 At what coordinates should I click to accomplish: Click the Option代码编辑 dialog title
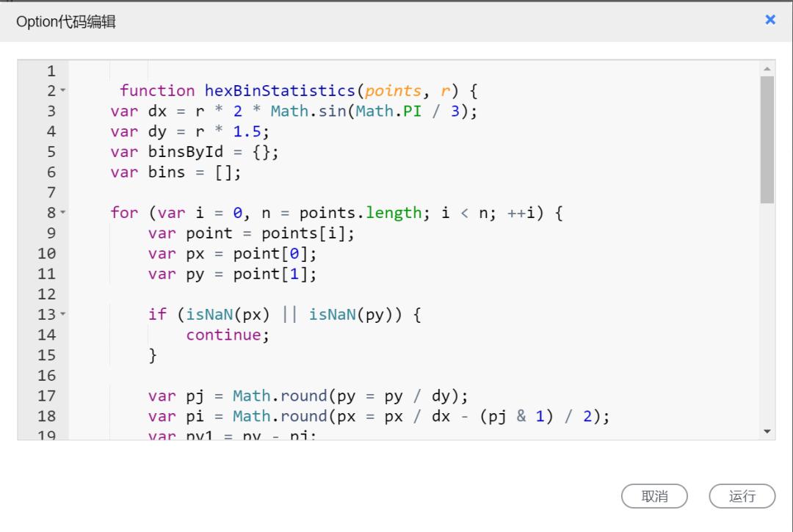[x=66, y=22]
